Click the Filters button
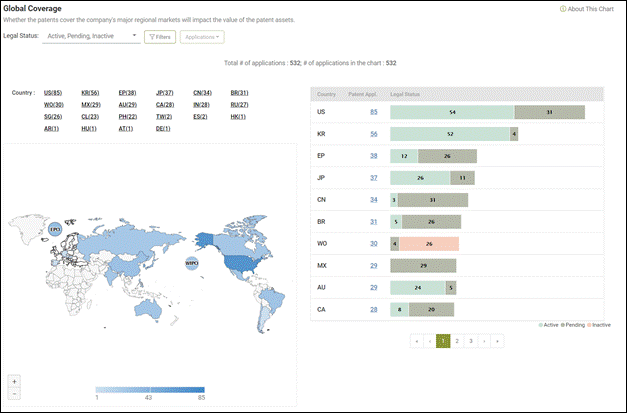Image resolution: width=627 pixels, height=413 pixels. pos(160,37)
